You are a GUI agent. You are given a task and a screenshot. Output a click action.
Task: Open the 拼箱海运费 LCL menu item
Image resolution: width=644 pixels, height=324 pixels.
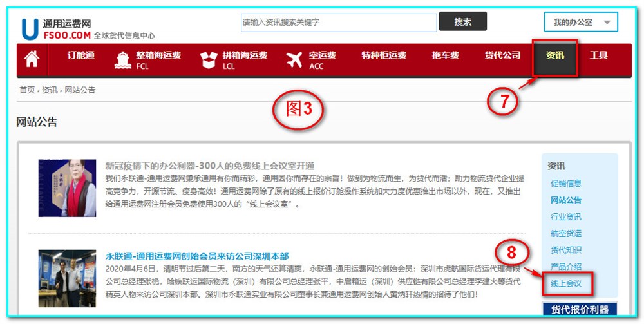coord(245,60)
